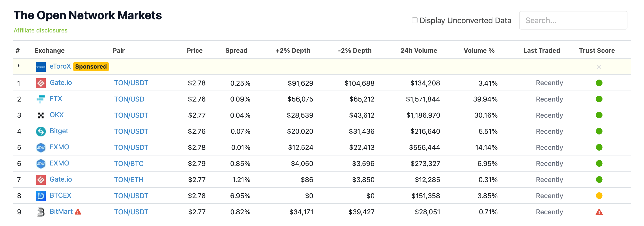This screenshot has width=644, height=226.
Task: Click the FTX exchange logo icon
Action: pos(41,99)
